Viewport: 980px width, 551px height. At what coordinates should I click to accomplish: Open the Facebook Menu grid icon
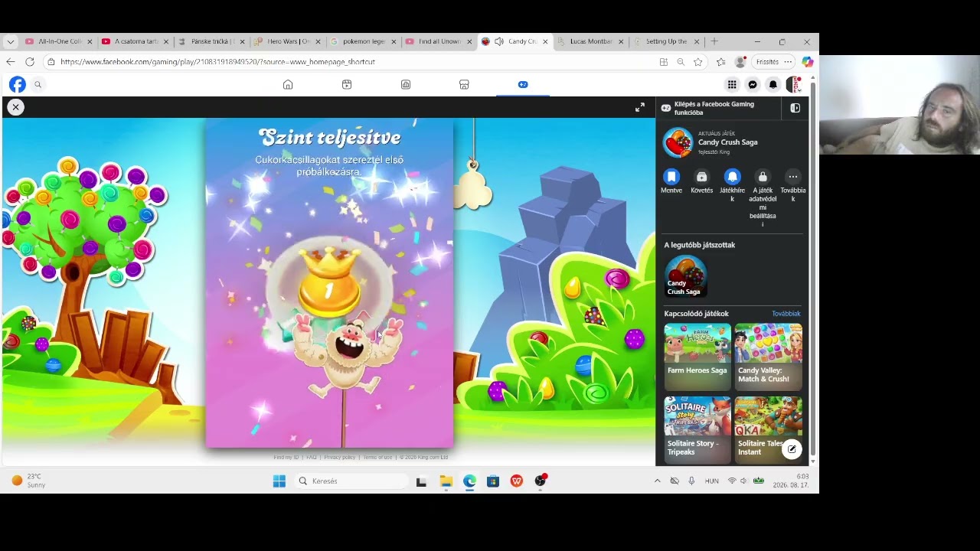click(732, 85)
